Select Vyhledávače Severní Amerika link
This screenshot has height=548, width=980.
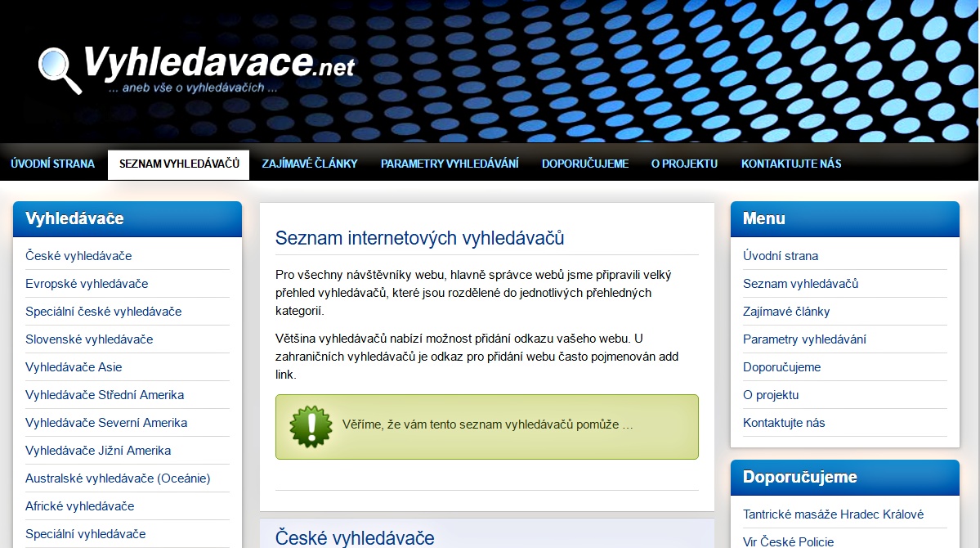106,423
